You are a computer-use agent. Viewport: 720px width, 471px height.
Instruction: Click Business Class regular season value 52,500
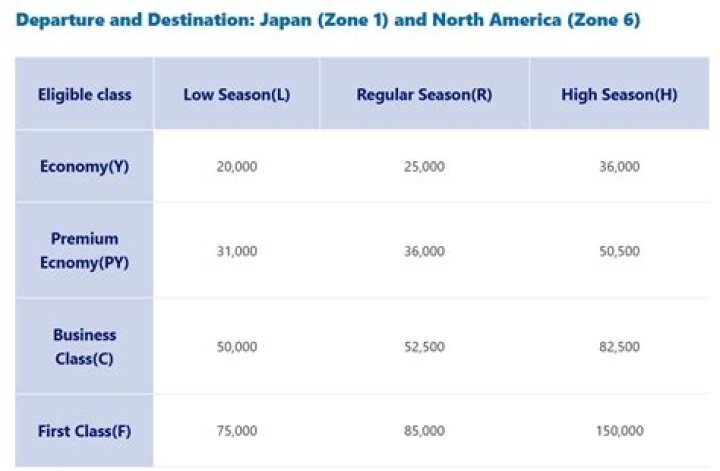click(425, 346)
